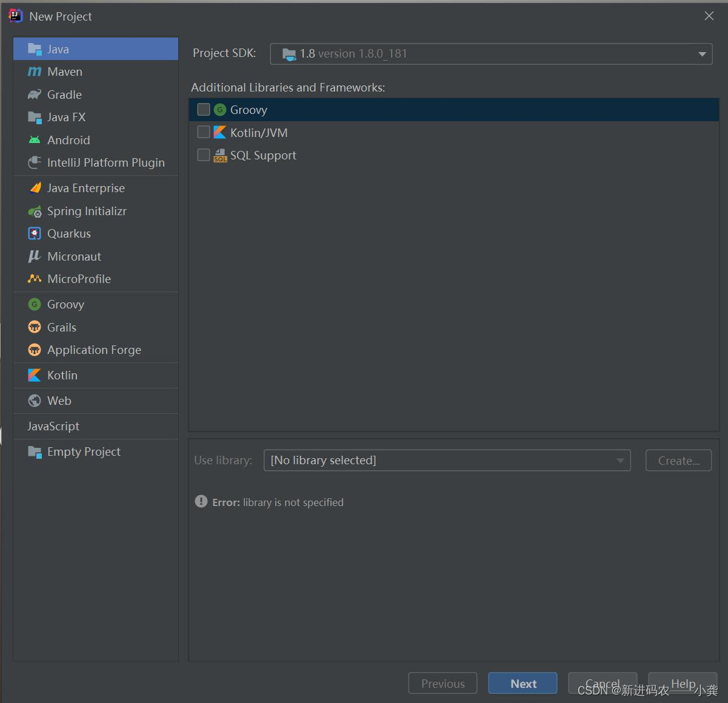728x703 pixels.
Task: Click the SDK folder icon in dropdown
Action: pyautogui.click(x=289, y=54)
